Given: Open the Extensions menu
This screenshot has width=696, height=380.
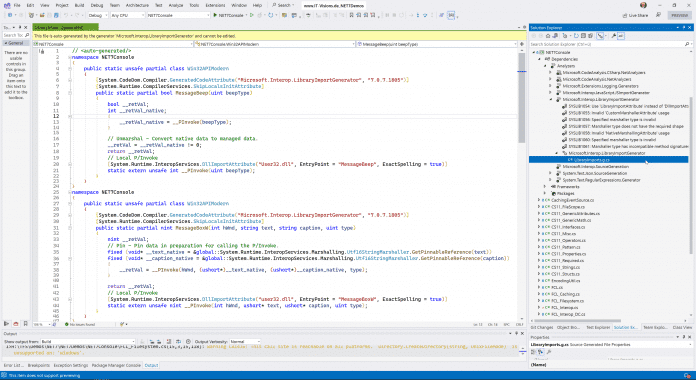Looking at the screenshot, I should tap(215, 5).
